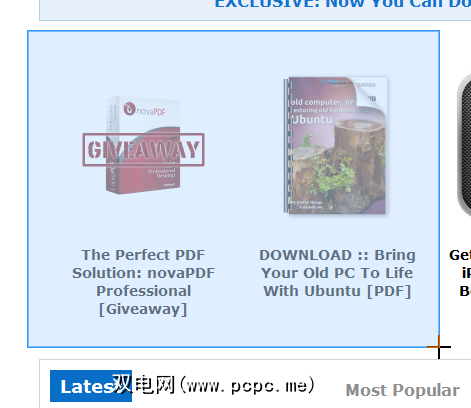The height and width of the screenshot is (408, 471).
Task: Click the Ubuntu title on the guide cover
Action: [x=312, y=119]
